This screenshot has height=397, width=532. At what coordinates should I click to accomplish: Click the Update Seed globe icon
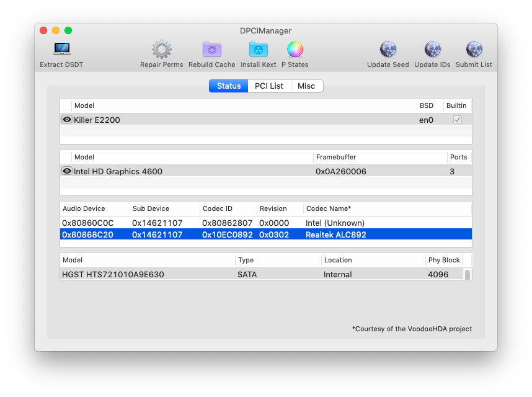coord(388,50)
